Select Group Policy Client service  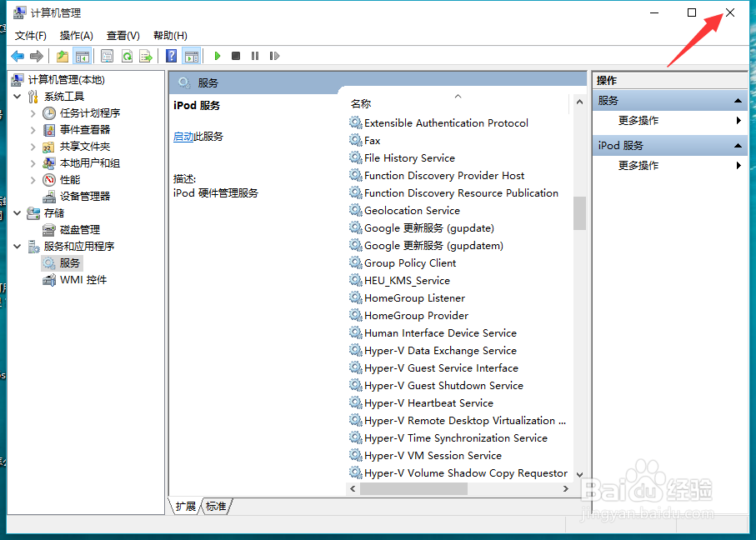410,263
